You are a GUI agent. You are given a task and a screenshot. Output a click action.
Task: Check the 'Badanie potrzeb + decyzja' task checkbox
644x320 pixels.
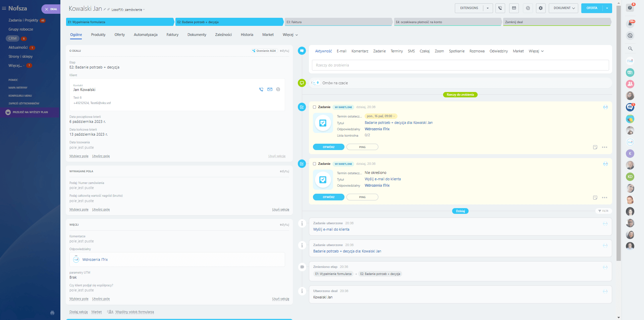point(315,107)
